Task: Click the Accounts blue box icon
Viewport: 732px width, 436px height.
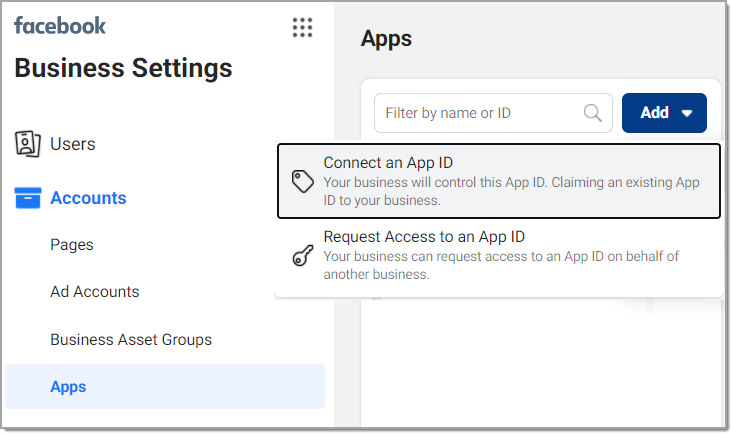Action: tap(28, 198)
